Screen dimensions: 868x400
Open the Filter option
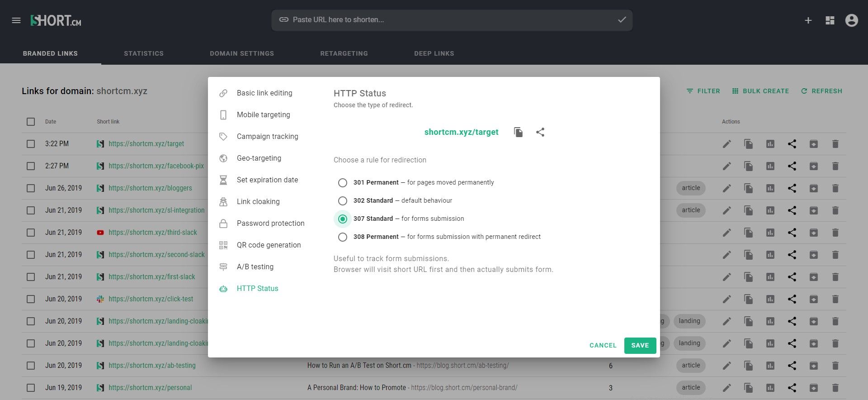point(703,91)
